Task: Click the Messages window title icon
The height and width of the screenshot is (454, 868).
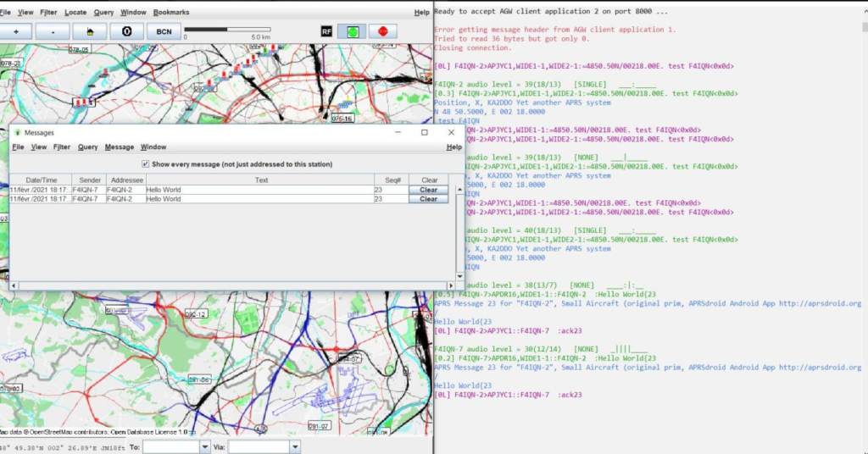Action: [x=17, y=133]
